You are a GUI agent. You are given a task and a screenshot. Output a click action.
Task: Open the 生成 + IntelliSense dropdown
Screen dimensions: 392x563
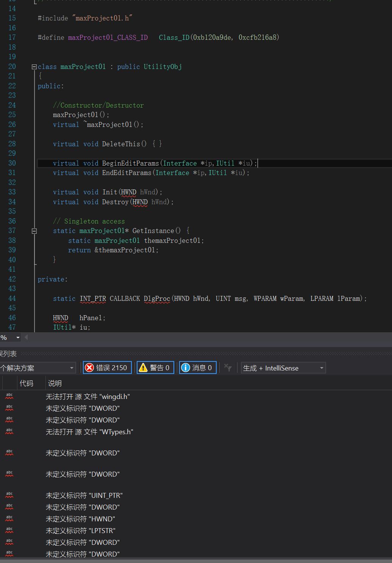click(283, 368)
